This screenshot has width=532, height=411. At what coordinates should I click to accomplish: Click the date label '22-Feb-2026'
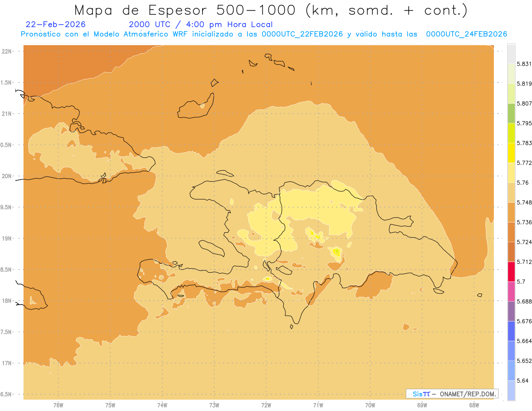tap(56, 24)
